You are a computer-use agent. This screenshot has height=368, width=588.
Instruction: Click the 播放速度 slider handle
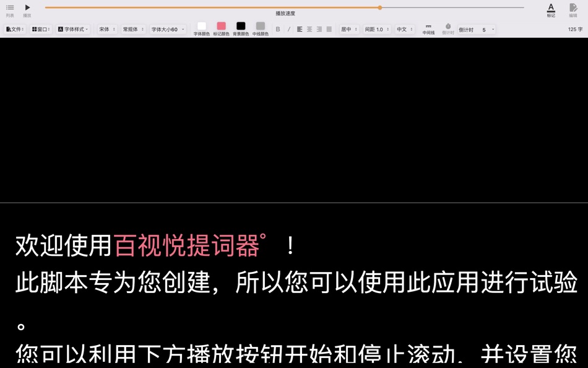point(380,7)
